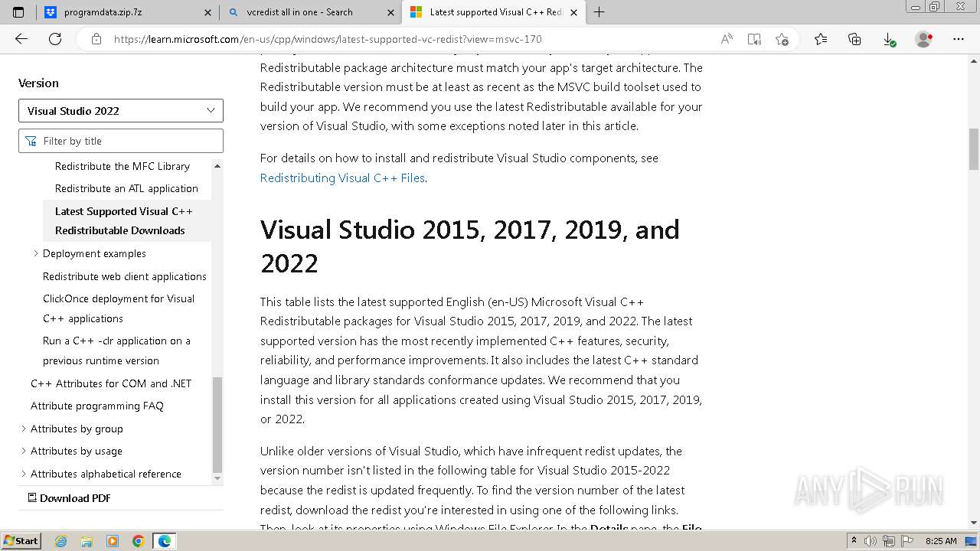The image size is (980, 551).
Task: Open network status tray icon
Action: pos(888,541)
